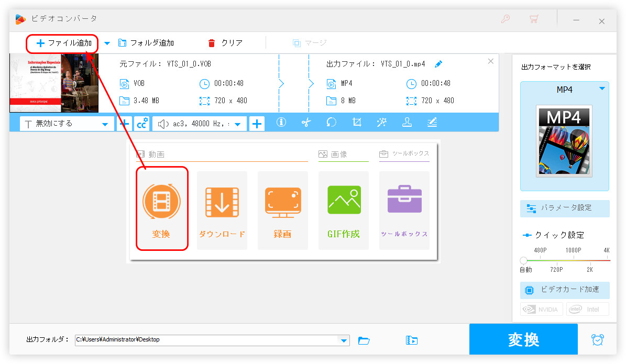The width and height of the screenshot is (626, 364).
Task: Toggle NVIDIA acceleration option
Action: (x=541, y=310)
